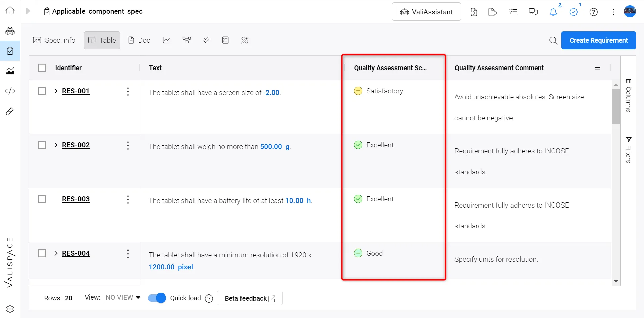Open the help question mark icon

tap(594, 12)
